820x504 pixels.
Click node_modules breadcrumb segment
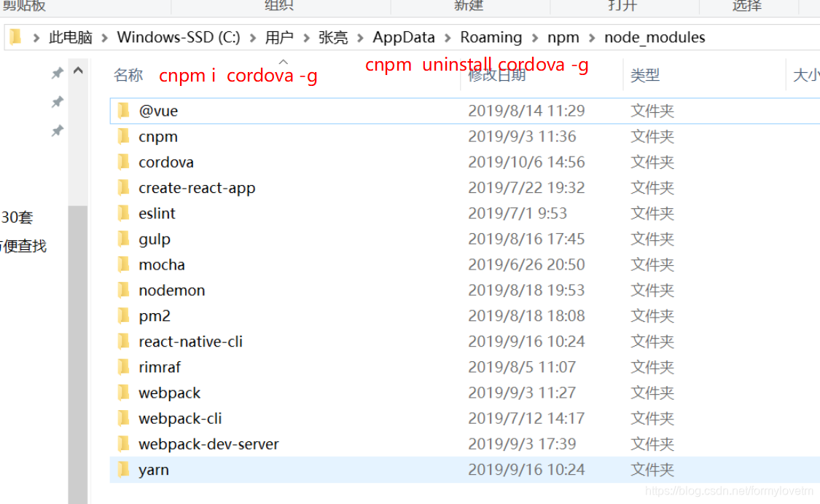655,38
